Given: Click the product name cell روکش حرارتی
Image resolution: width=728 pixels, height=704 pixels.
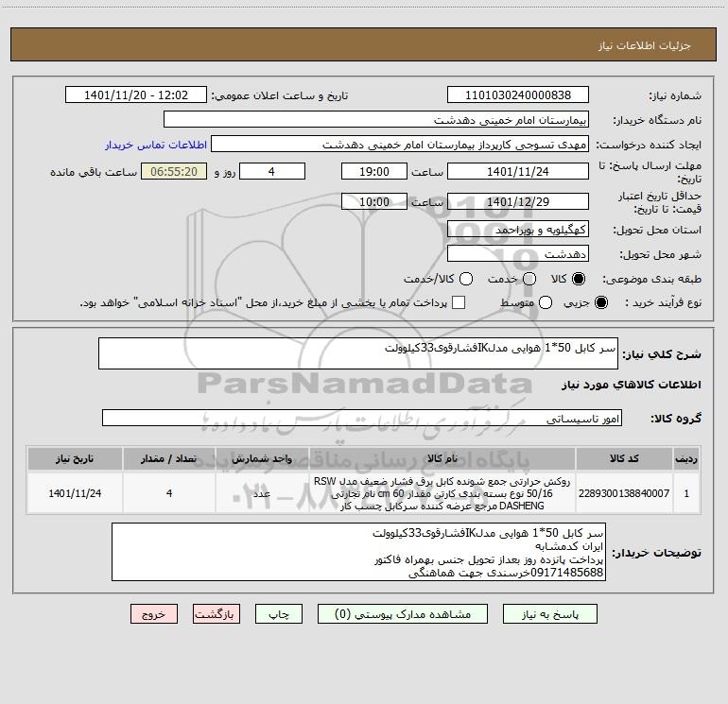Looking at the screenshot, I should (x=442, y=493).
